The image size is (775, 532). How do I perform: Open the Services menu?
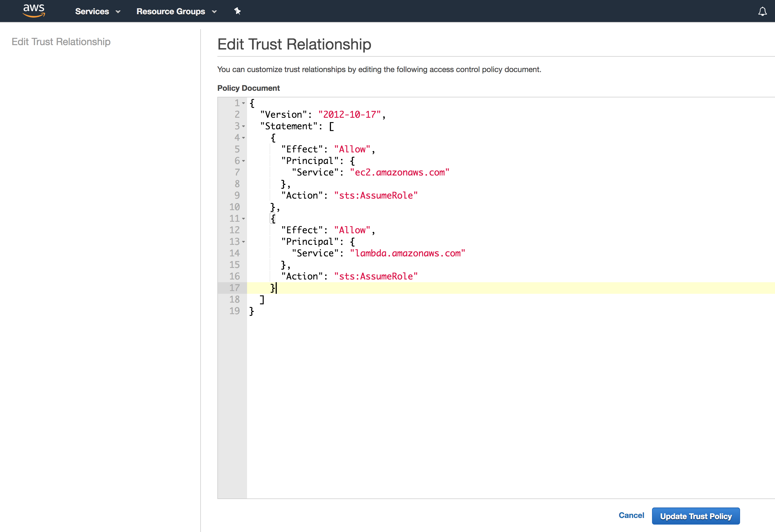(x=92, y=11)
